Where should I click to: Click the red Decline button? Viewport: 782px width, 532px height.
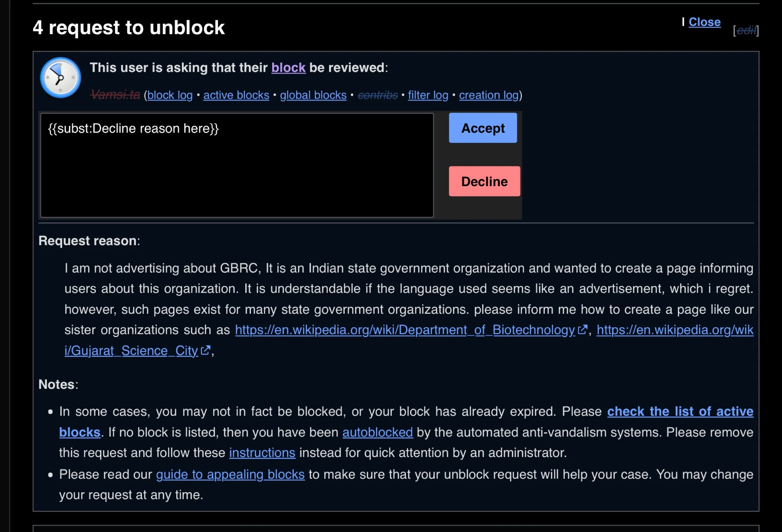(484, 181)
